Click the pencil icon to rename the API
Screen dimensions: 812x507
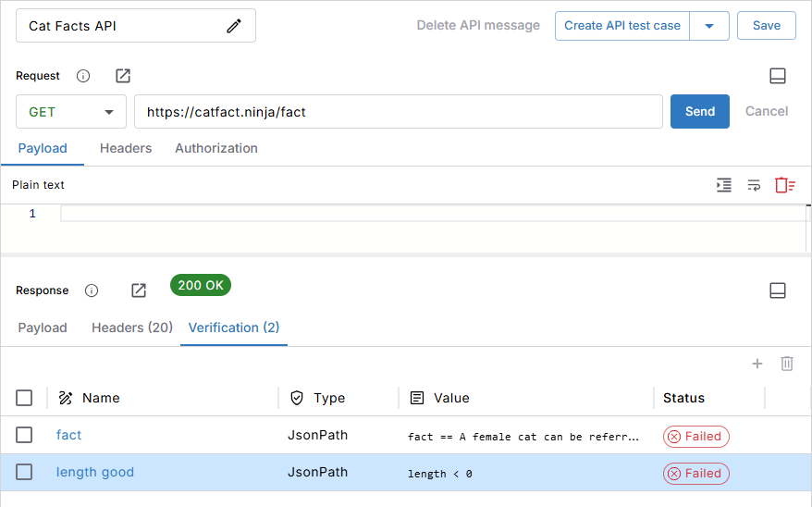[234, 26]
